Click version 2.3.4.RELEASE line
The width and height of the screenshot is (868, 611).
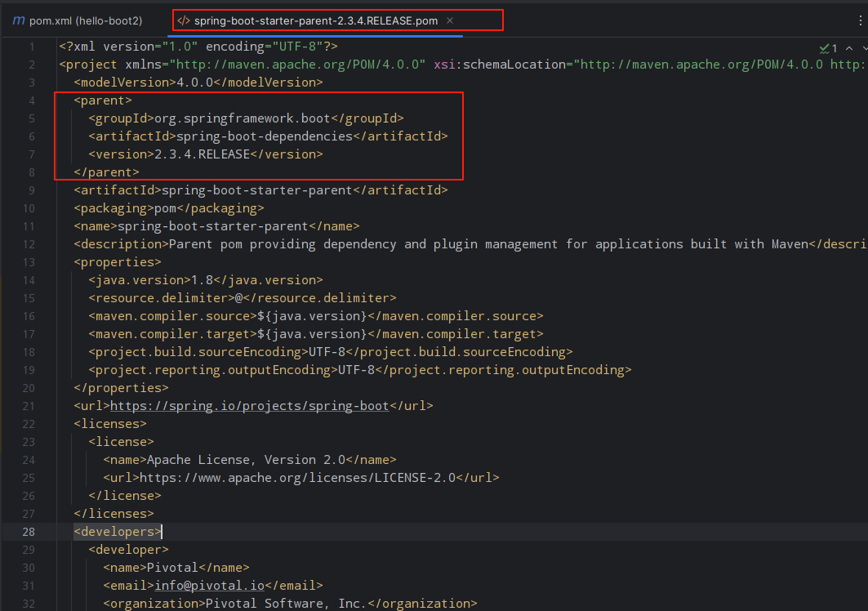pos(206,154)
